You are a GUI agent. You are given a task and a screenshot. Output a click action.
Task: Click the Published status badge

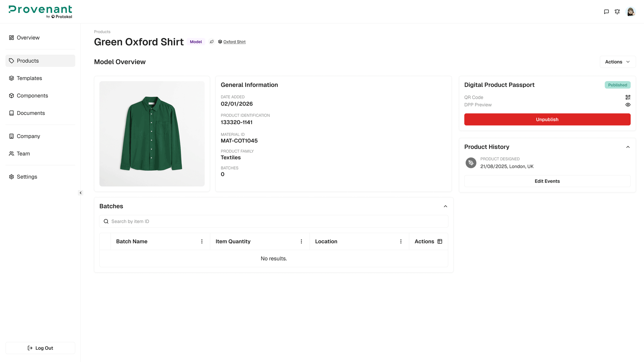617,85
